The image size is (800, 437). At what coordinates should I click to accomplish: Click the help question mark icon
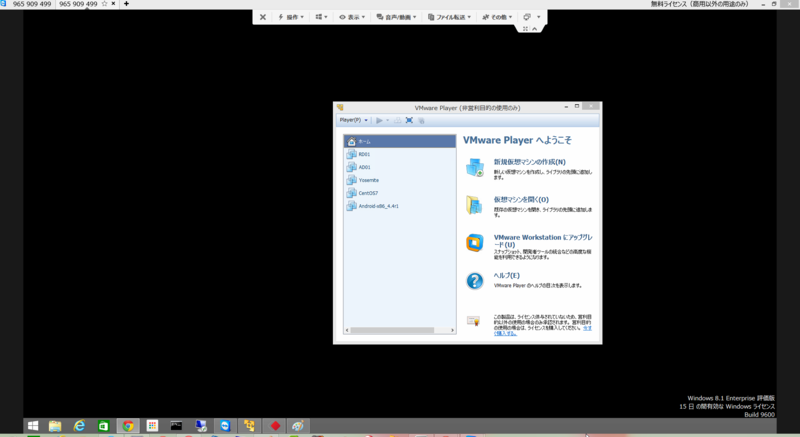tap(474, 280)
